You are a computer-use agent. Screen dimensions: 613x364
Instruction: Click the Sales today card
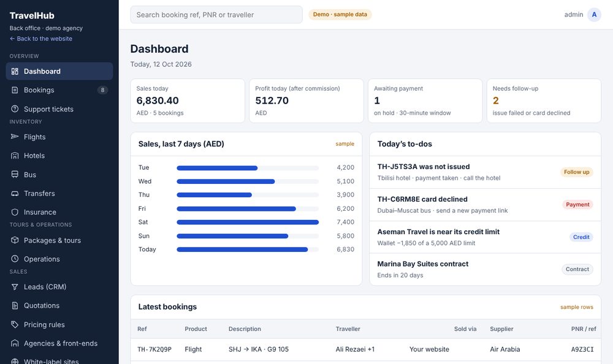point(188,101)
